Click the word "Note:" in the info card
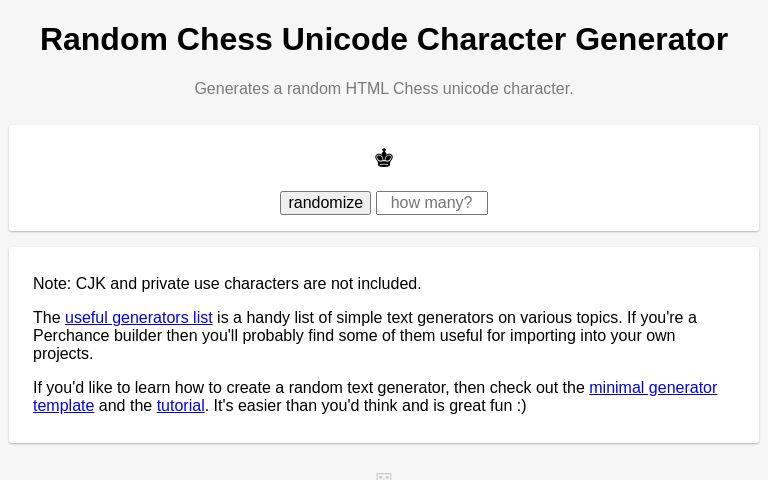Viewport: 768px width, 480px height. click(x=52, y=283)
